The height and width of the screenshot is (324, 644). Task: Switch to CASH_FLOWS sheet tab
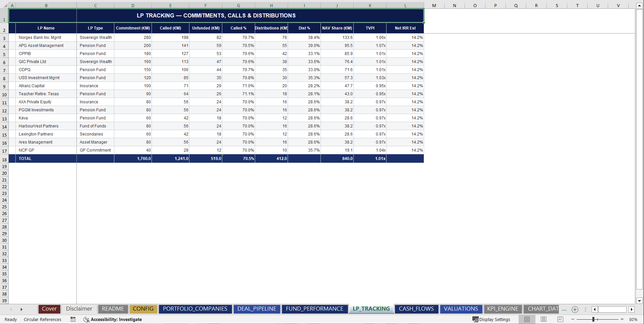[x=416, y=309]
